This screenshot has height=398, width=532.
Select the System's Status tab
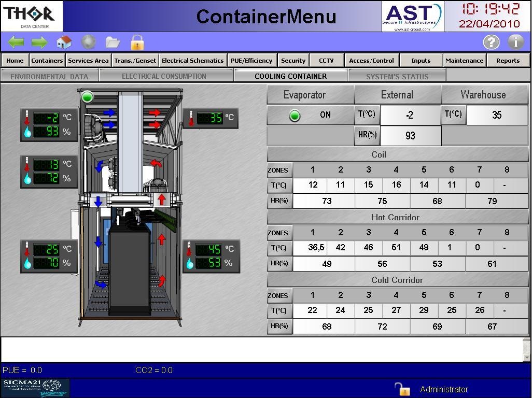397,76
